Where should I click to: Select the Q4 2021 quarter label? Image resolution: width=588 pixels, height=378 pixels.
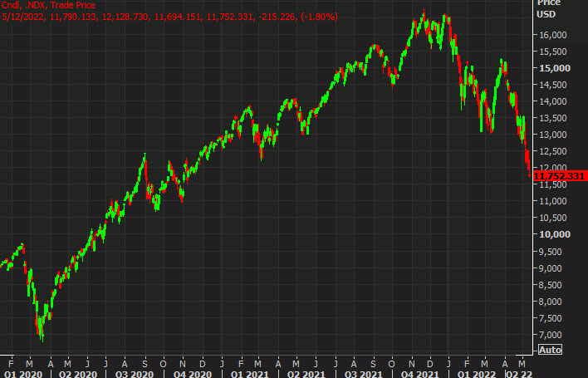[x=420, y=374]
